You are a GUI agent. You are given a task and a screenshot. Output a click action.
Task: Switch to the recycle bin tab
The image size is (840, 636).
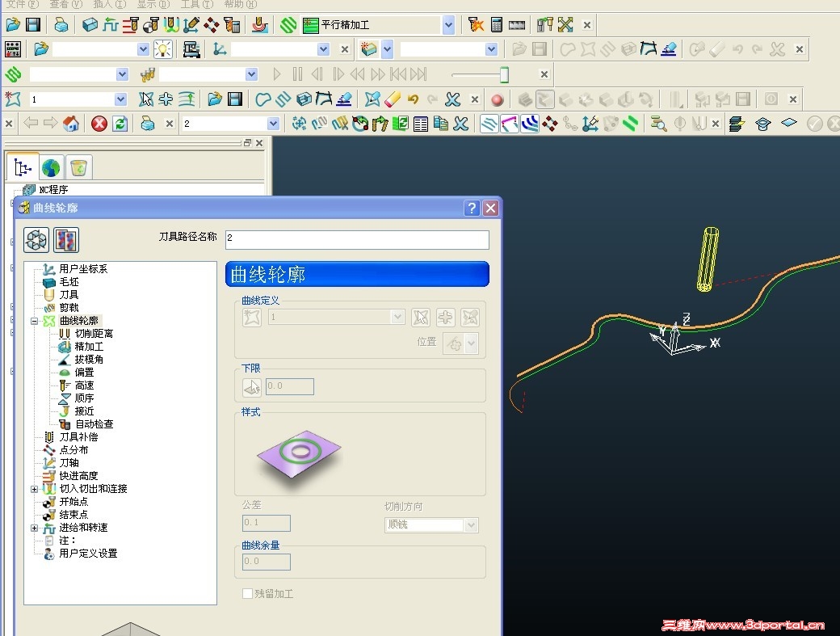tap(79, 168)
